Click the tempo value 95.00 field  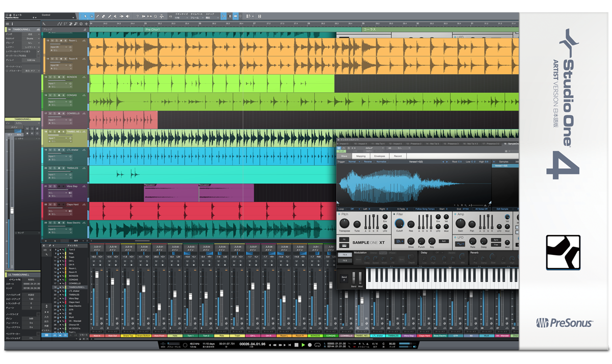(x=392, y=343)
